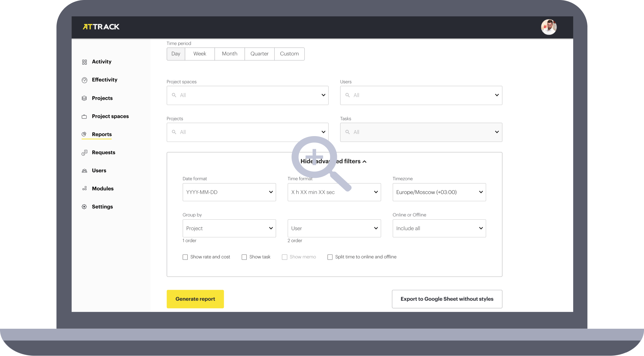
Task: Click the Settings gear icon
Action: point(84,207)
